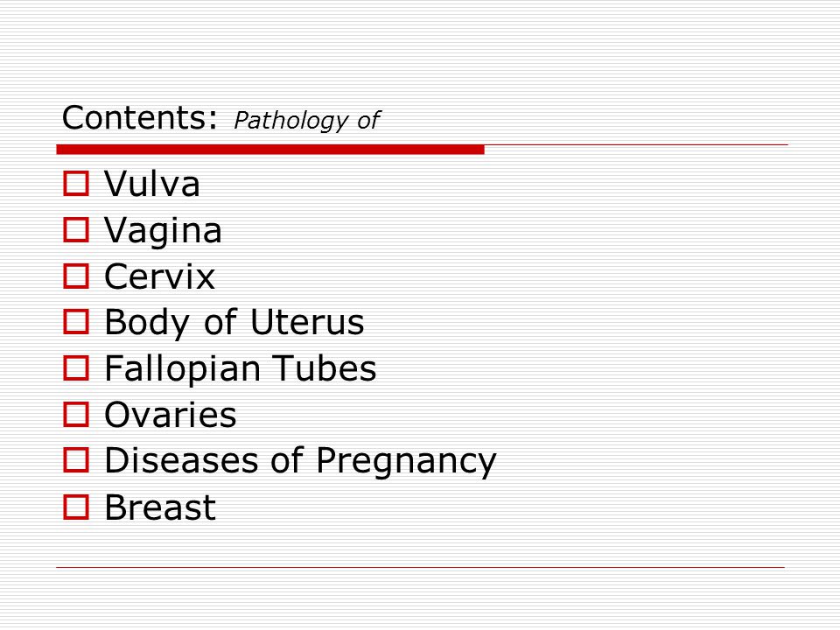This screenshot has height=630, width=840.
Task: Click the red square bullet beside Vagina
Action: (x=76, y=230)
